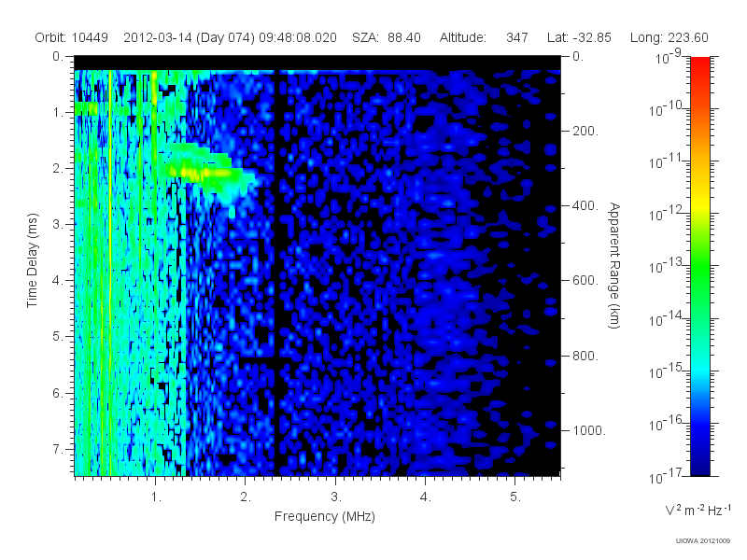Click the date 2012-03-14 (Day 074) label
Screen dimensions: 747x560
(x=190, y=37)
